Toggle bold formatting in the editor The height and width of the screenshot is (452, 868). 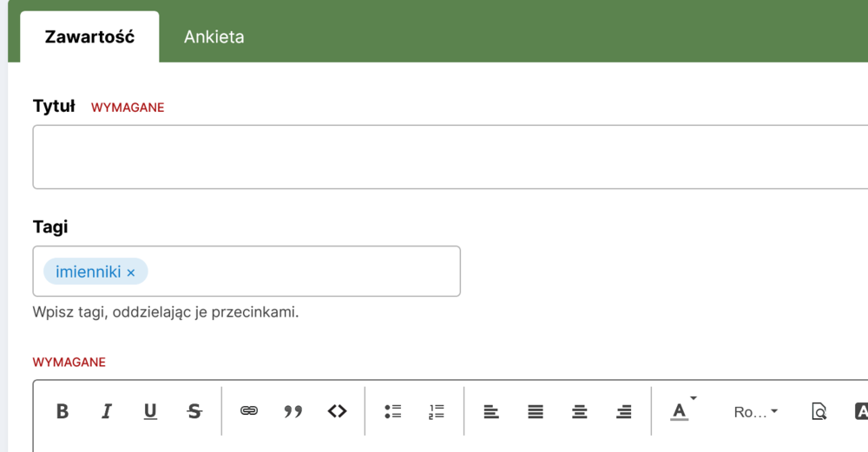(x=62, y=411)
